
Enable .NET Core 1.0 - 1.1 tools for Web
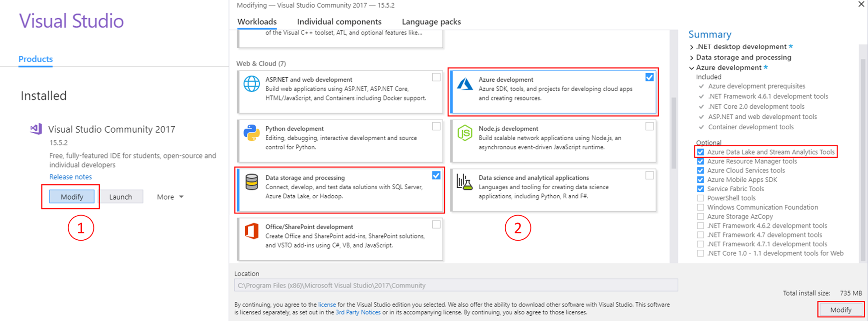701,253
